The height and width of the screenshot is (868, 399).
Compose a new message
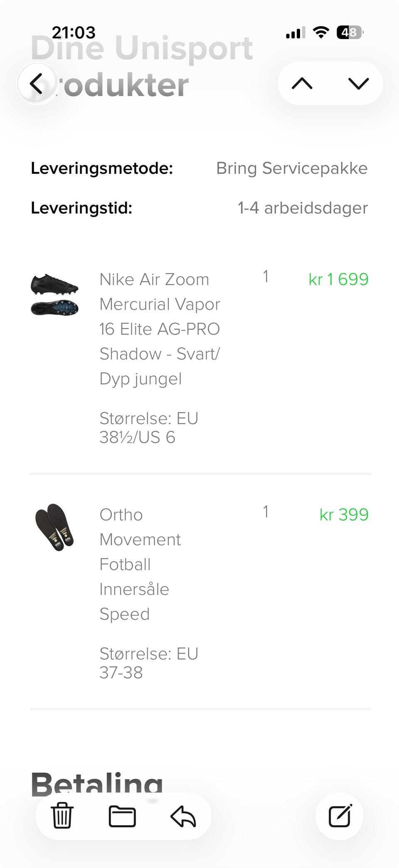tap(340, 816)
